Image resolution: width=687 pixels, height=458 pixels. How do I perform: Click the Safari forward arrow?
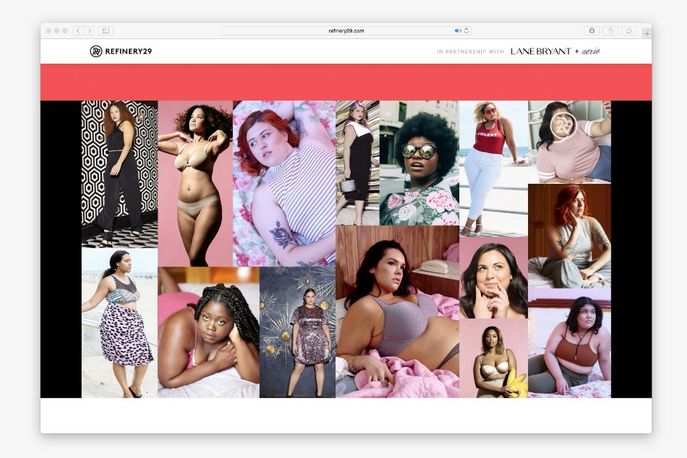(89, 31)
